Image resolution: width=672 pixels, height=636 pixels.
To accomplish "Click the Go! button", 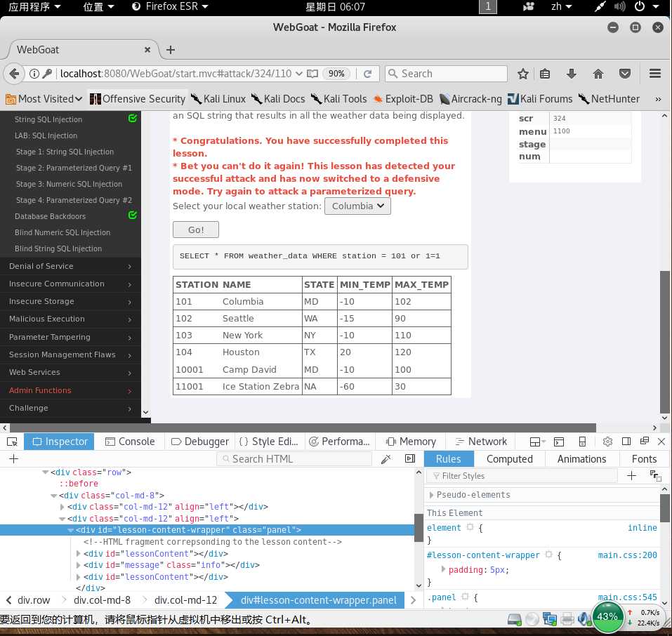I will [x=196, y=230].
